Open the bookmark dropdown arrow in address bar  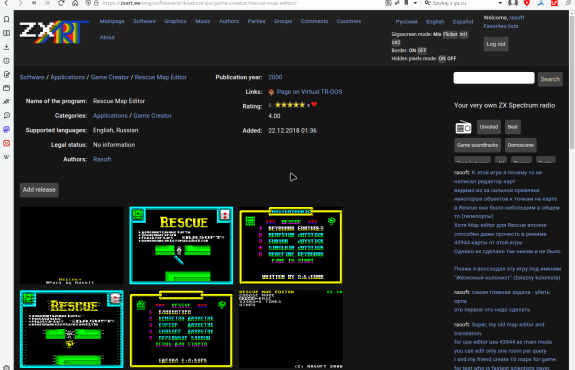click(415, 3)
